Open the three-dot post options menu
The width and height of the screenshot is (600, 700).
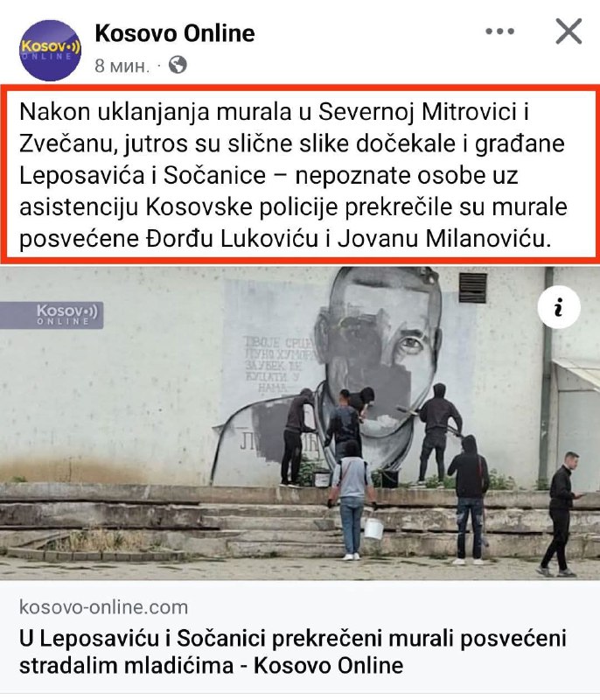coord(499,31)
